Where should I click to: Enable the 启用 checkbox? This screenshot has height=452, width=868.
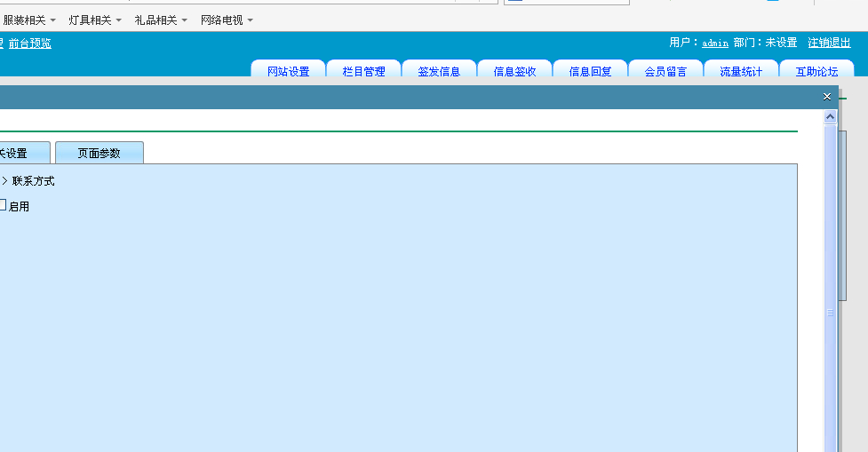point(3,205)
